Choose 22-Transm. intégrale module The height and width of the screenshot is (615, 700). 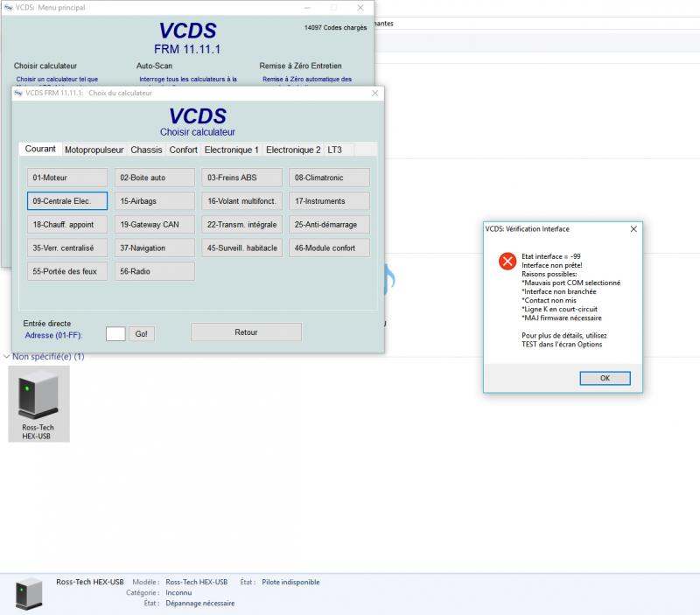point(241,225)
